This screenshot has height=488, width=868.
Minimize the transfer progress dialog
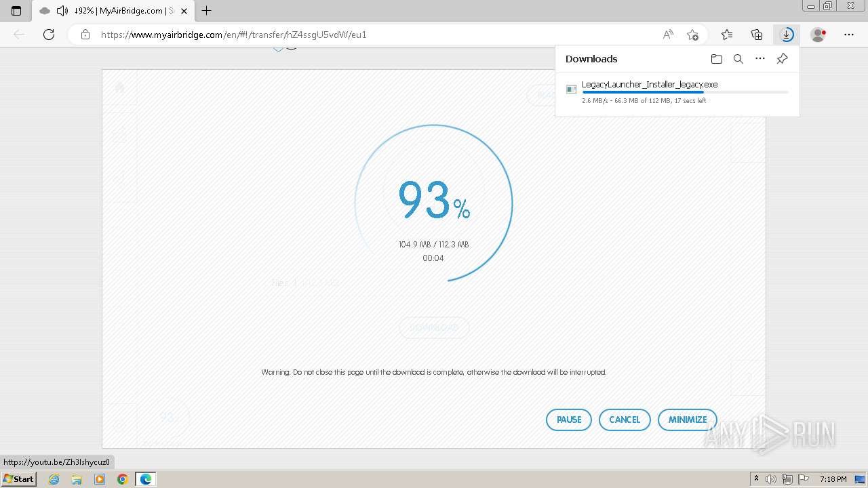click(688, 420)
